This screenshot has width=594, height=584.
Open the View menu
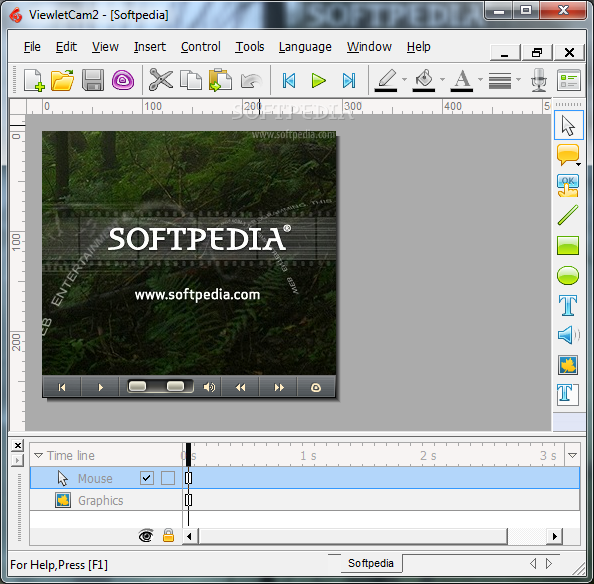point(105,47)
